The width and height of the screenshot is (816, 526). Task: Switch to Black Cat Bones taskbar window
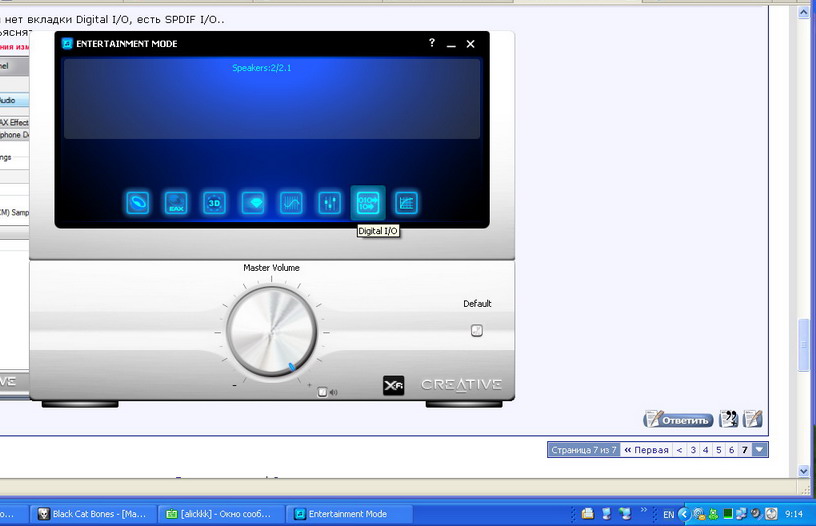coord(94,514)
